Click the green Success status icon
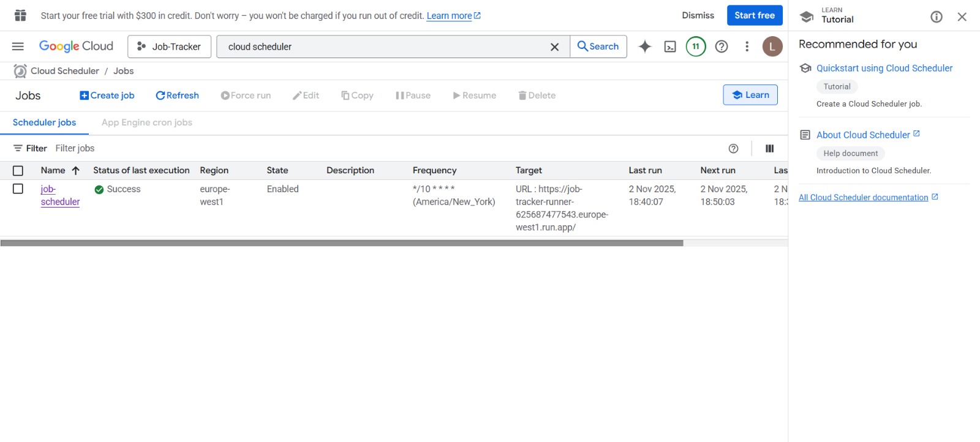 [99, 190]
